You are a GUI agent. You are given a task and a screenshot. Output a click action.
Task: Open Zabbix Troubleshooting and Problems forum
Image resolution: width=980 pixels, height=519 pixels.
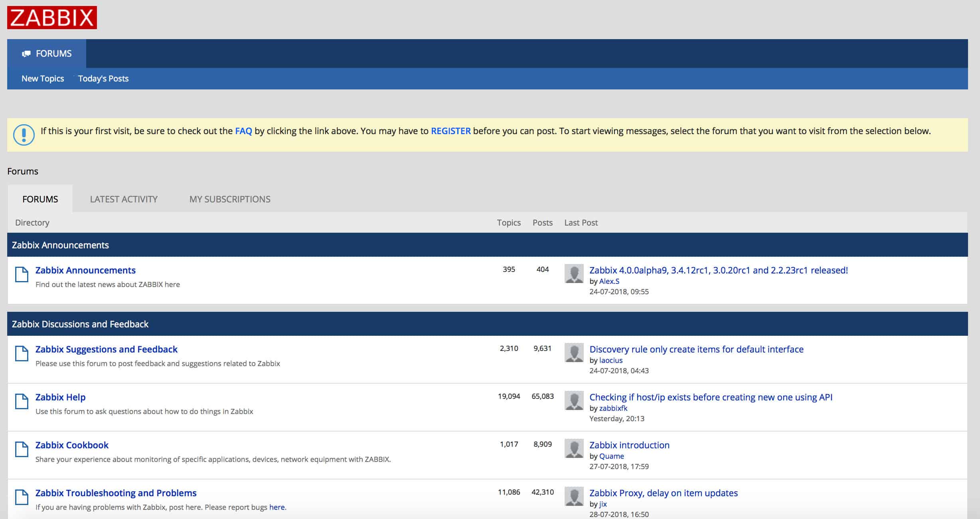[x=116, y=493]
